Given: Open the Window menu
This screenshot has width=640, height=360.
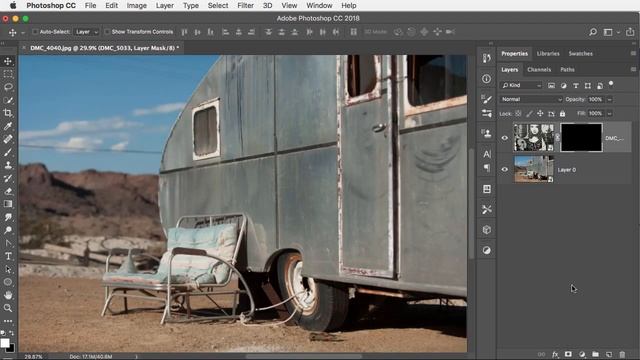Looking at the screenshot, I should [x=319, y=6].
